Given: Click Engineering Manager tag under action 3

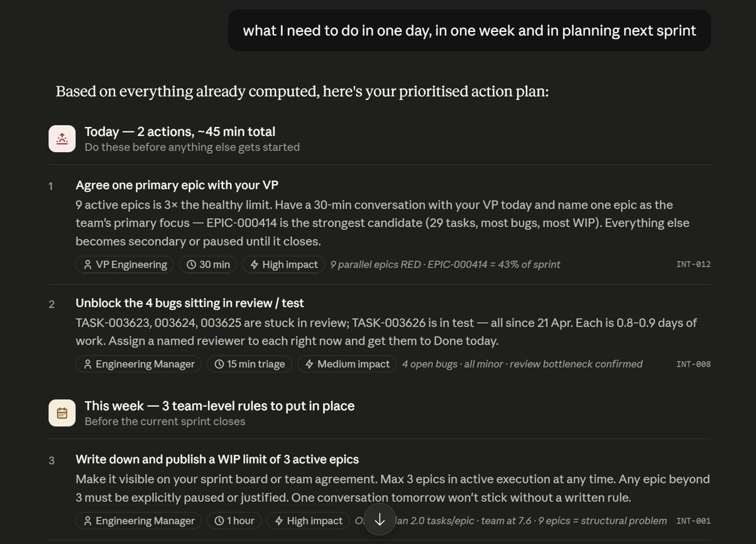Looking at the screenshot, I should click(139, 521).
